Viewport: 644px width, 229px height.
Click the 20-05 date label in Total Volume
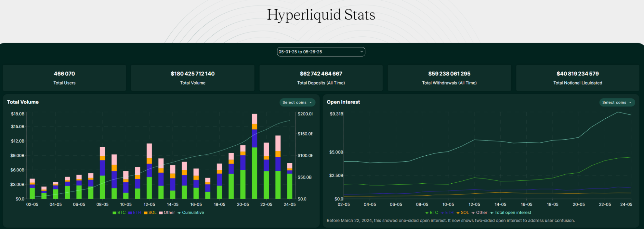coord(243,204)
